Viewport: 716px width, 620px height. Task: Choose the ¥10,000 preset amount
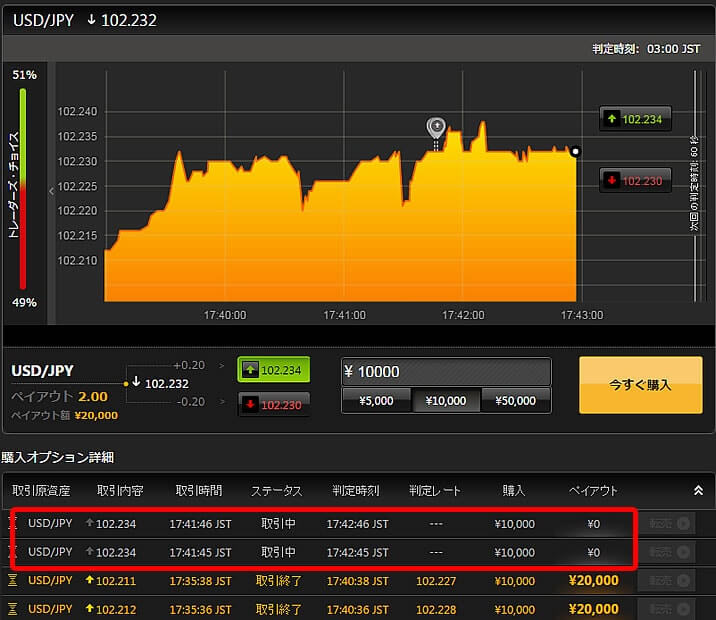coord(446,401)
